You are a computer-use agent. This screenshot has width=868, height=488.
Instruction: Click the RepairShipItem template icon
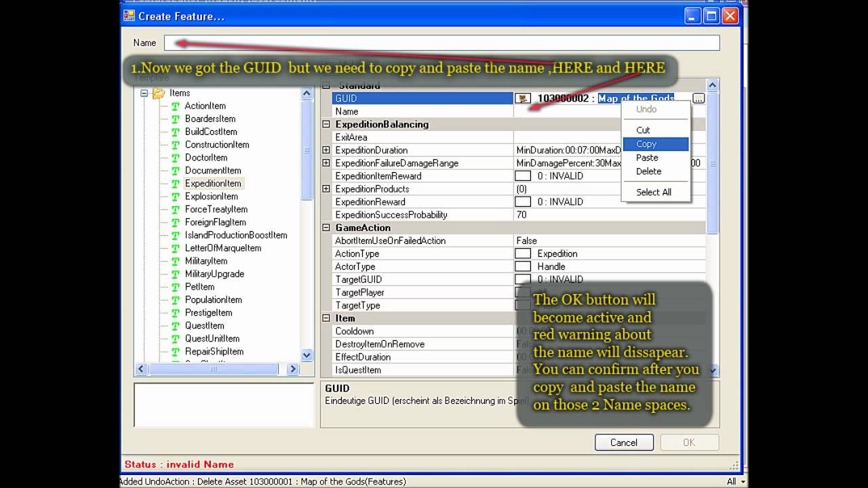click(176, 351)
